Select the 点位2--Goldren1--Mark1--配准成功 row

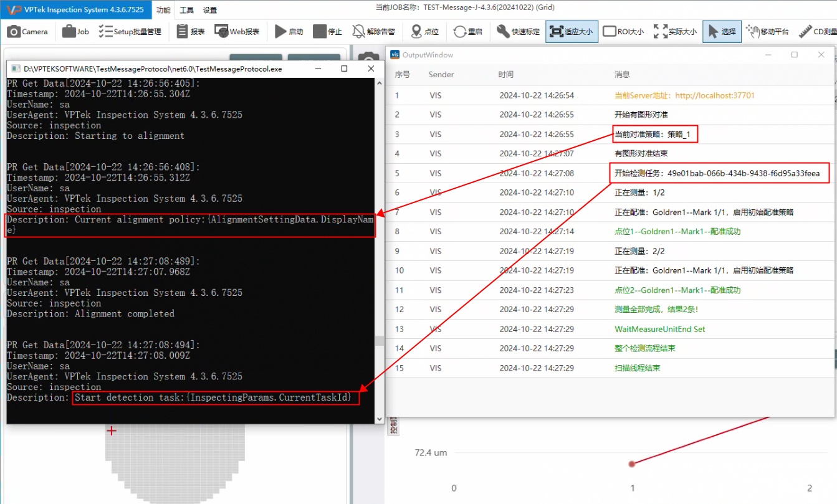point(610,290)
